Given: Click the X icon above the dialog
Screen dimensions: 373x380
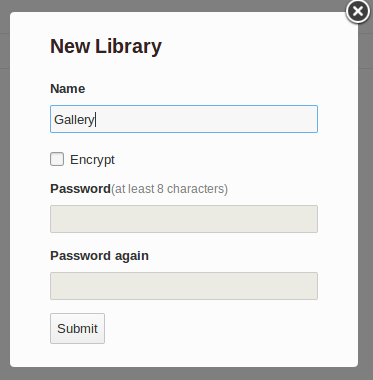Looking at the screenshot, I should [x=358, y=12].
